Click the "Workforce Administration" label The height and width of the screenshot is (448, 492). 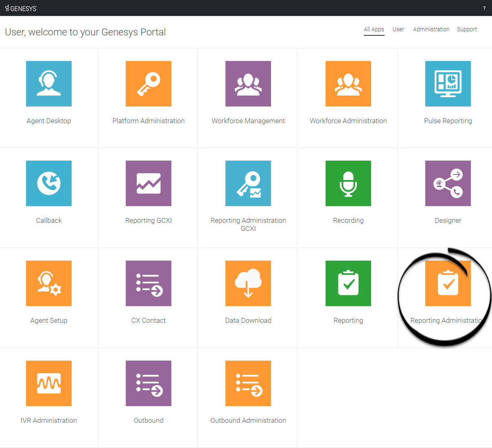click(348, 121)
